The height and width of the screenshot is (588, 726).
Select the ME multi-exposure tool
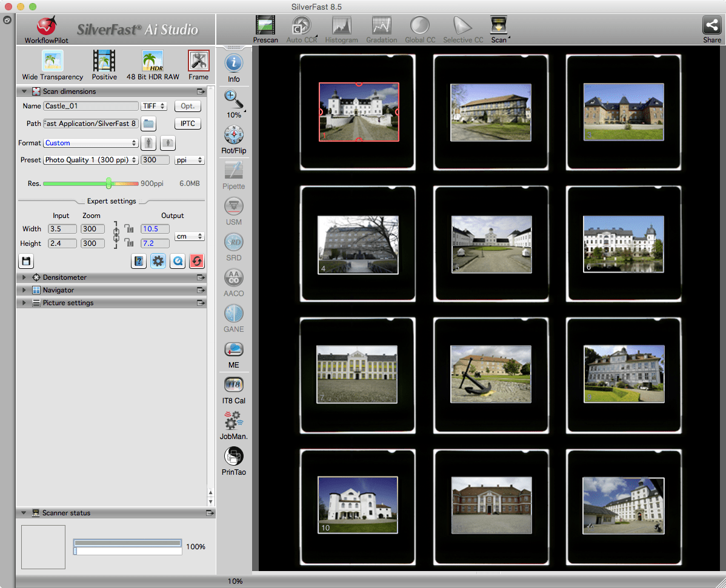(x=233, y=350)
